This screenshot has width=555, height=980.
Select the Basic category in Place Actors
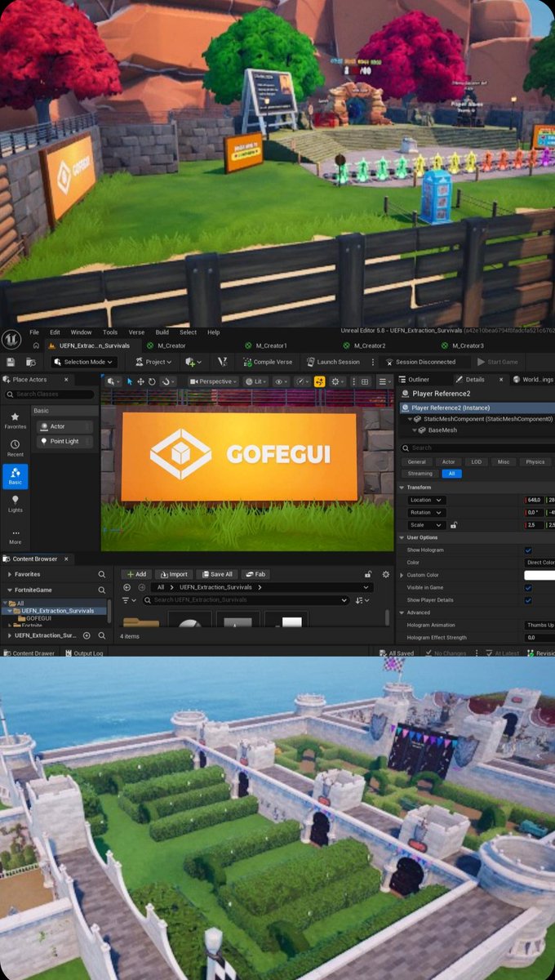[15, 476]
